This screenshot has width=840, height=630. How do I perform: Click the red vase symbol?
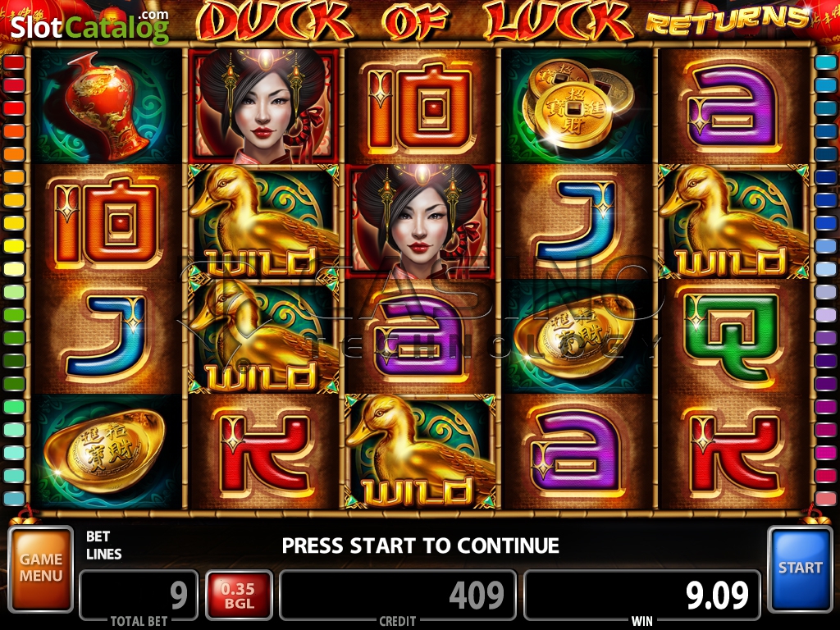pyautogui.click(x=107, y=106)
